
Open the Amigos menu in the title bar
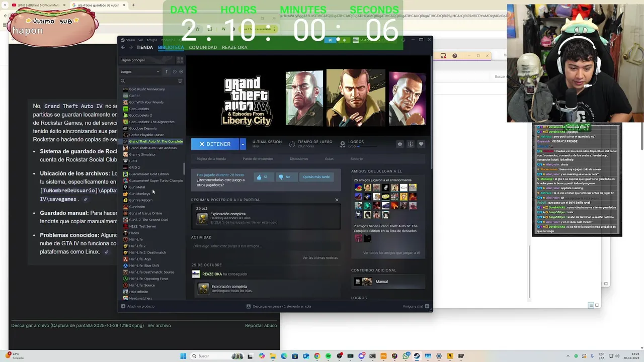click(x=151, y=40)
